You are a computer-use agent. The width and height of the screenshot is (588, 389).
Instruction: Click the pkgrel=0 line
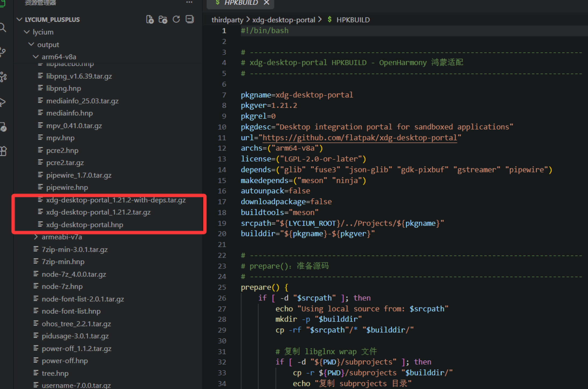click(x=258, y=116)
